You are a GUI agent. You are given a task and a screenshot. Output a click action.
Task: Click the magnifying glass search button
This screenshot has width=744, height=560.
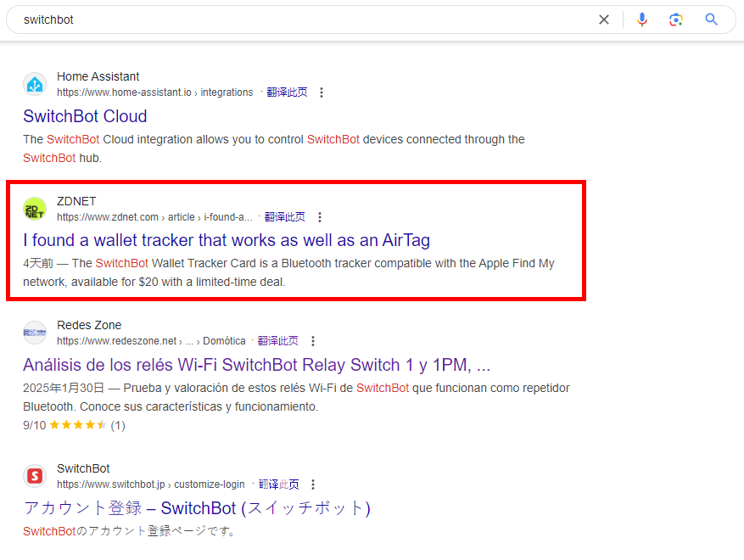pos(711,20)
